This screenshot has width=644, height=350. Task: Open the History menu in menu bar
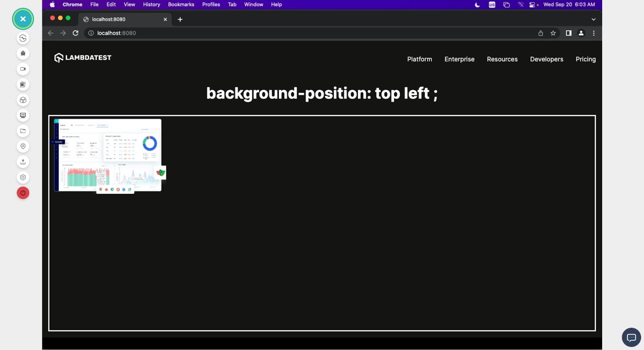151,4
